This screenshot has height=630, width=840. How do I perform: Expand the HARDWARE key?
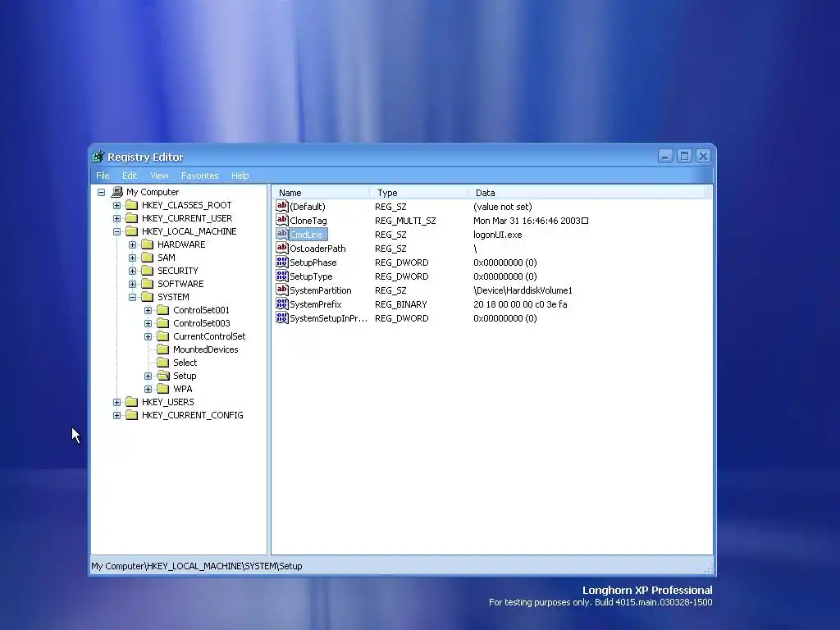[x=132, y=244]
